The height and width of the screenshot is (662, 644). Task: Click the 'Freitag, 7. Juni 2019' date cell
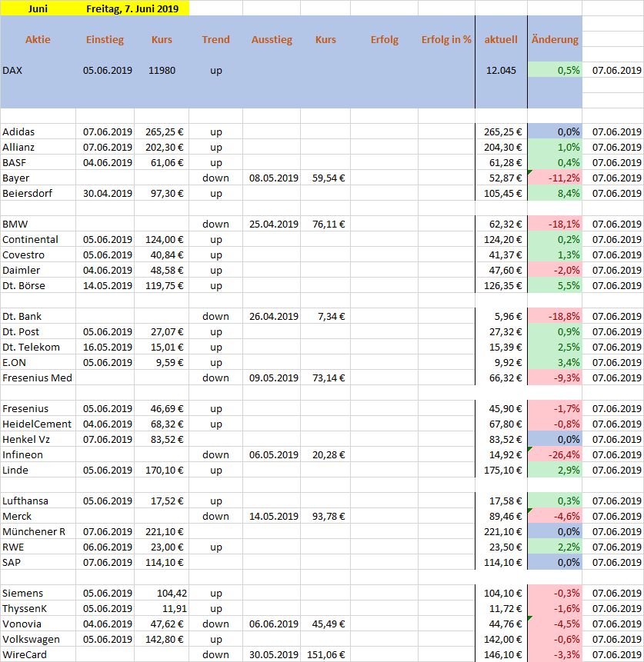click(x=132, y=8)
